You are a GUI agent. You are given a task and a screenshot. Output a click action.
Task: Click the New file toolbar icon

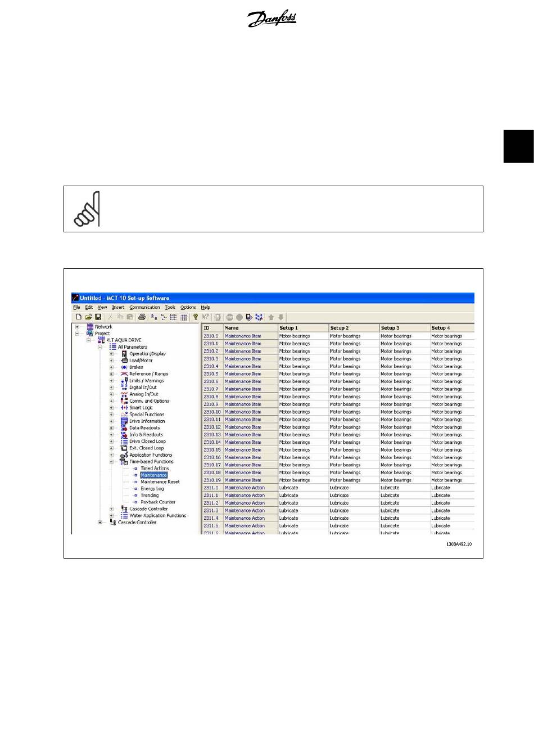point(79,317)
